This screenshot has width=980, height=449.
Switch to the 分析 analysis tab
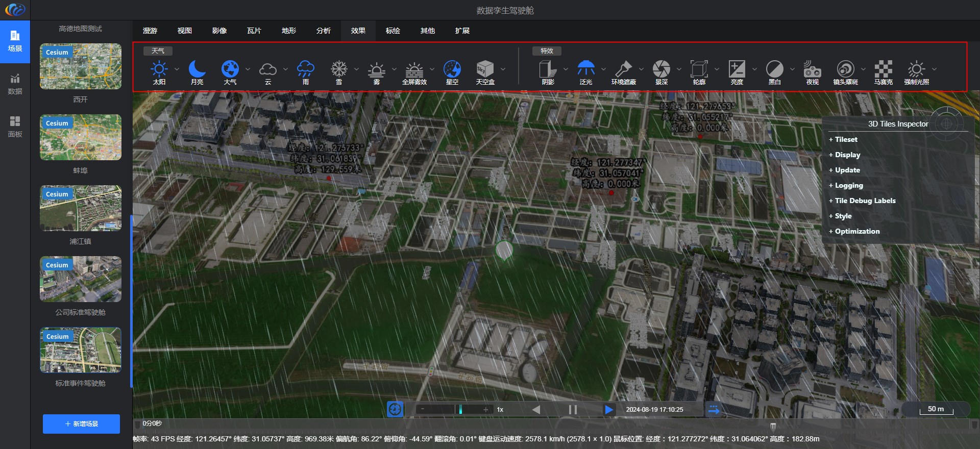pyautogui.click(x=323, y=31)
